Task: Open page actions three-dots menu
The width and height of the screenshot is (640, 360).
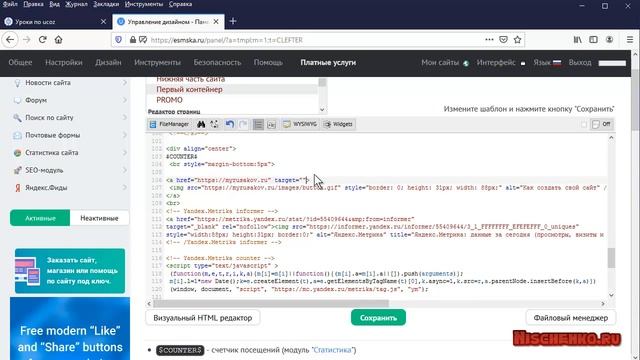Action: point(489,40)
